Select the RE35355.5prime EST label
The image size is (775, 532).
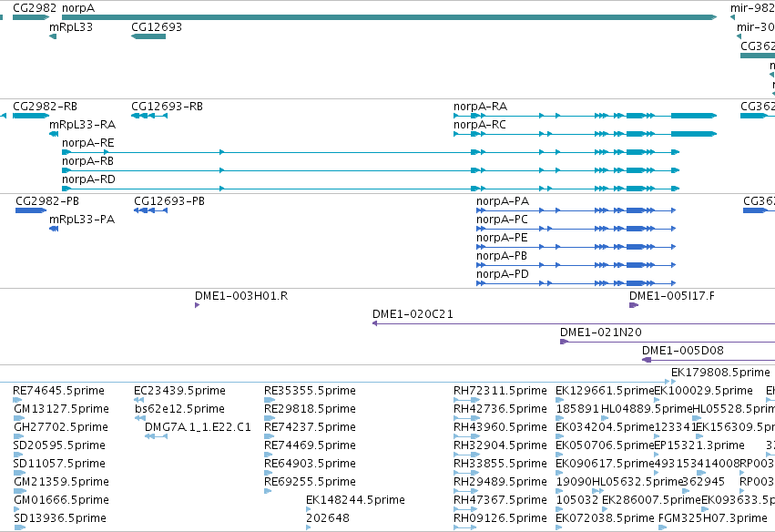coord(310,391)
